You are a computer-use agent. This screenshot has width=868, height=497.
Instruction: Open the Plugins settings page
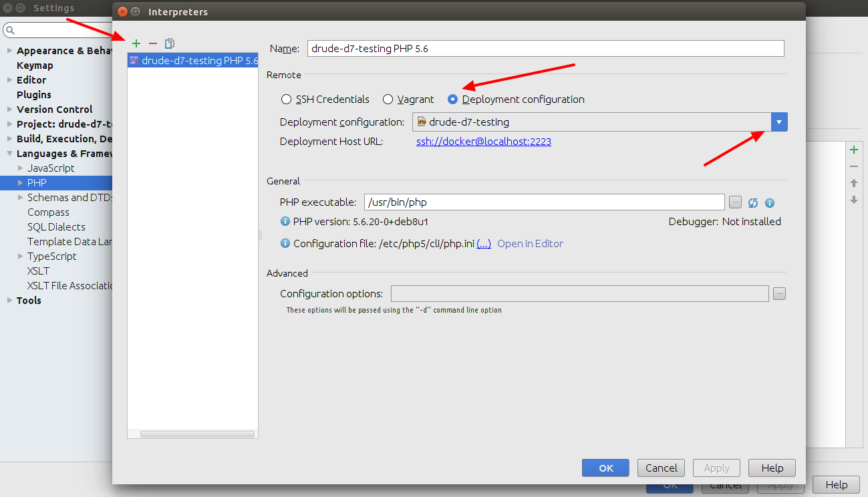[34, 95]
